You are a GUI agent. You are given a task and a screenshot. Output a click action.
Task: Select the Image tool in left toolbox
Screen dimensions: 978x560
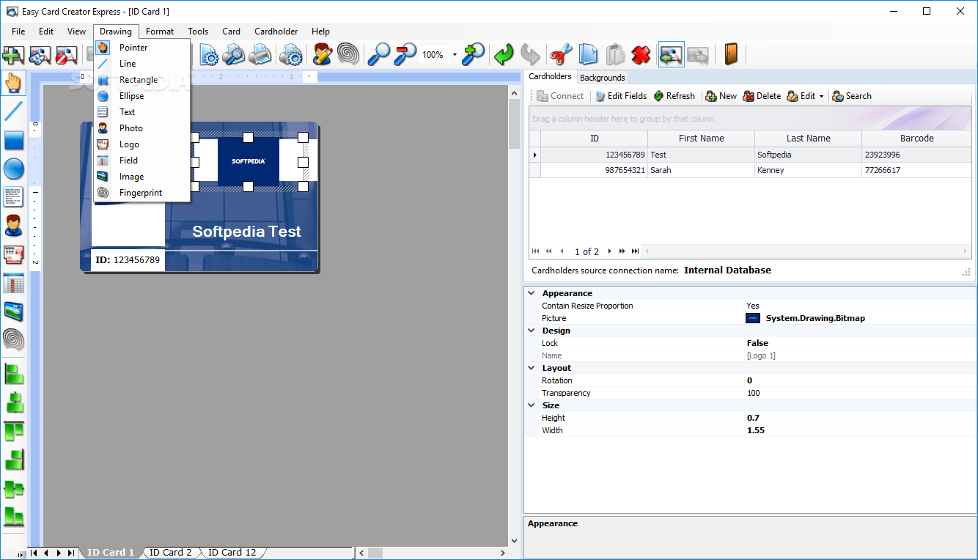click(13, 312)
